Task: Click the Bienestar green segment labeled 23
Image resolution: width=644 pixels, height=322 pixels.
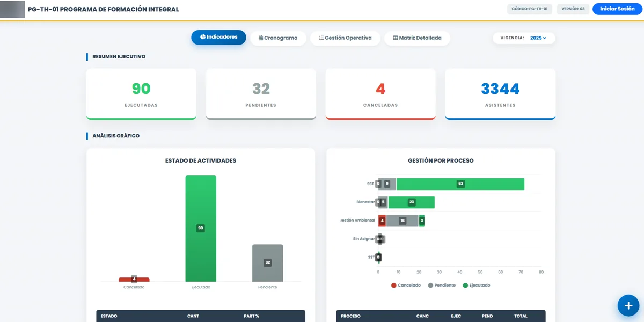Action: pos(412,202)
